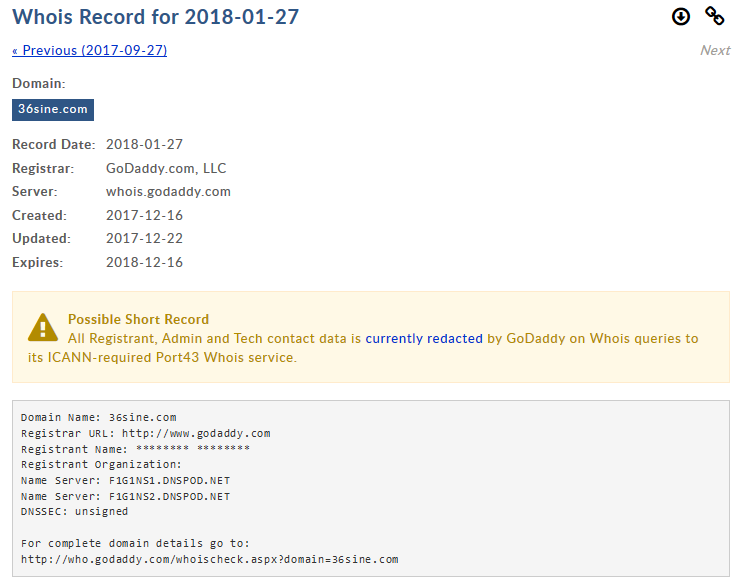
Task: Open Previous (2017-09-27) record link
Action: point(89,50)
